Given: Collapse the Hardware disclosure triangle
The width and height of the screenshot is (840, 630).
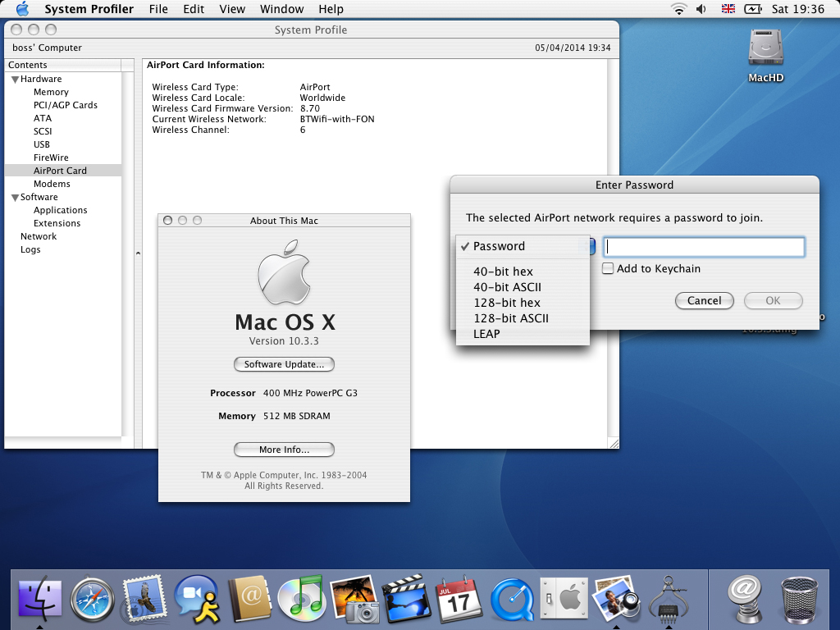Looking at the screenshot, I should [x=15, y=79].
